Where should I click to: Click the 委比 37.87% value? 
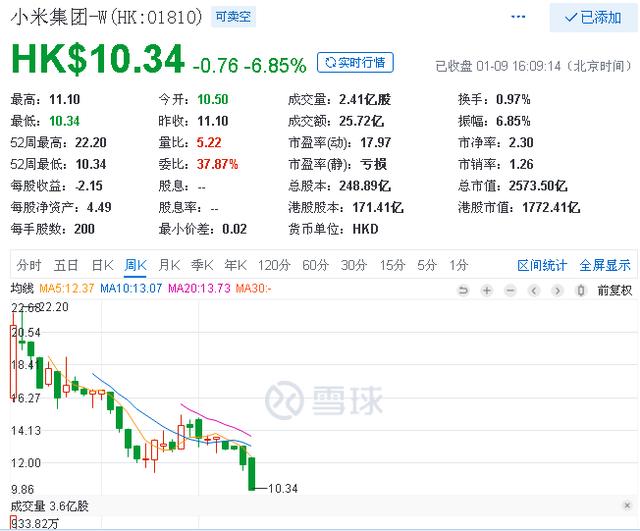point(217,164)
